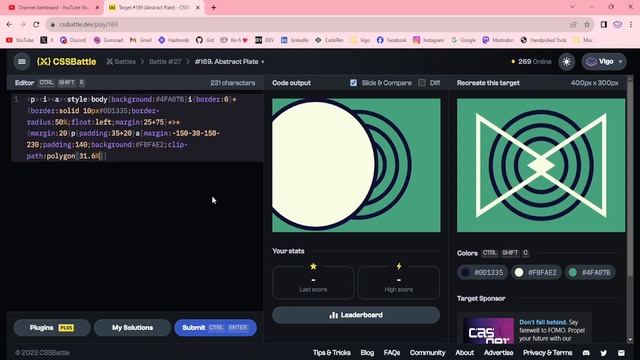This screenshot has width=640, height=360.
Task: Copy the #FBFAE2 color swatch
Action: [x=536, y=272]
